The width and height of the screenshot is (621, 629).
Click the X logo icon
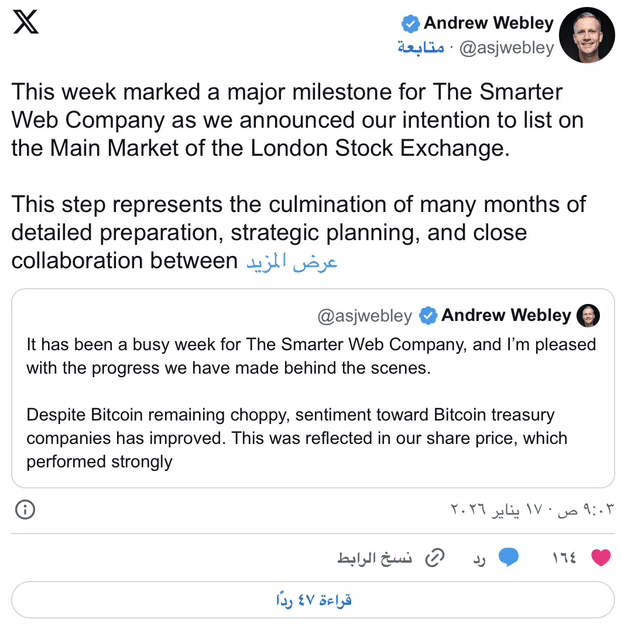coord(26,24)
